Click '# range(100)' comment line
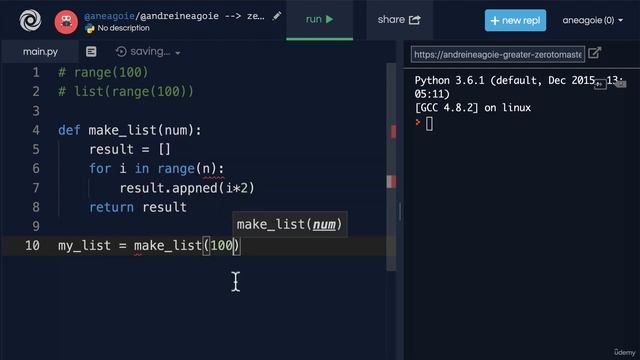The image size is (640, 360). [x=103, y=72]
